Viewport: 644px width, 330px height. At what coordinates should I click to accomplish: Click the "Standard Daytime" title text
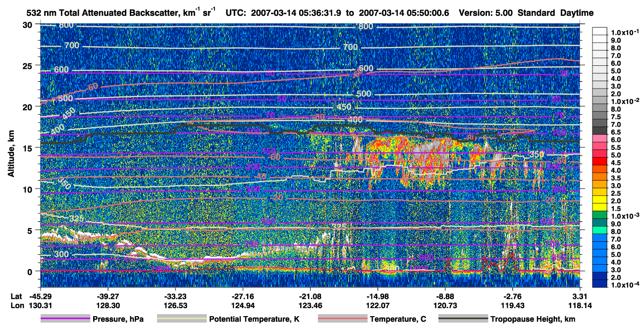pos(556,13)
